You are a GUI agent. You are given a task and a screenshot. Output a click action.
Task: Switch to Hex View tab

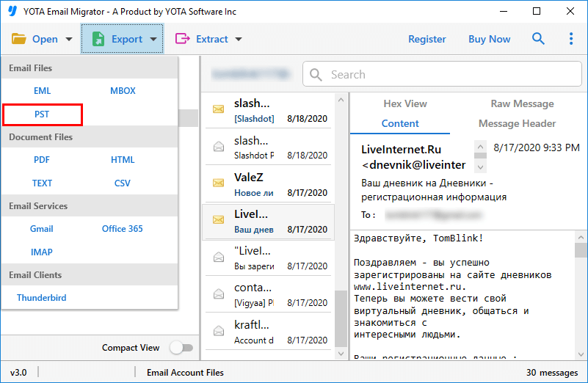point(405,103)
